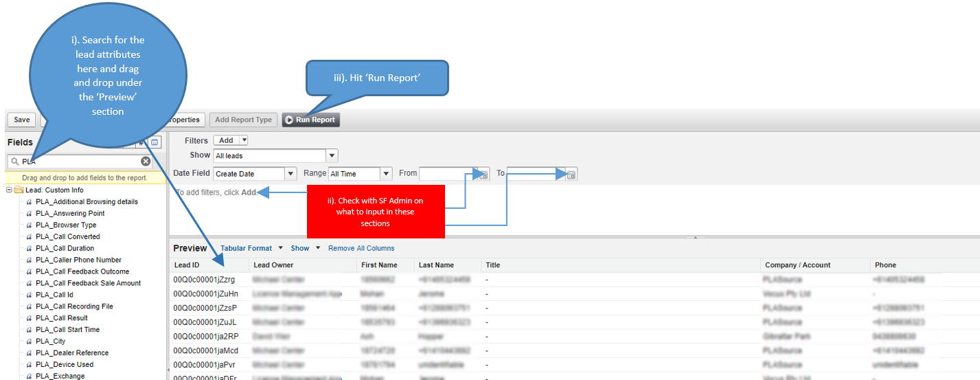Select PLA_Call Start Time field
980x380 pixels.
pyautogui.click(x=67, y=330)
